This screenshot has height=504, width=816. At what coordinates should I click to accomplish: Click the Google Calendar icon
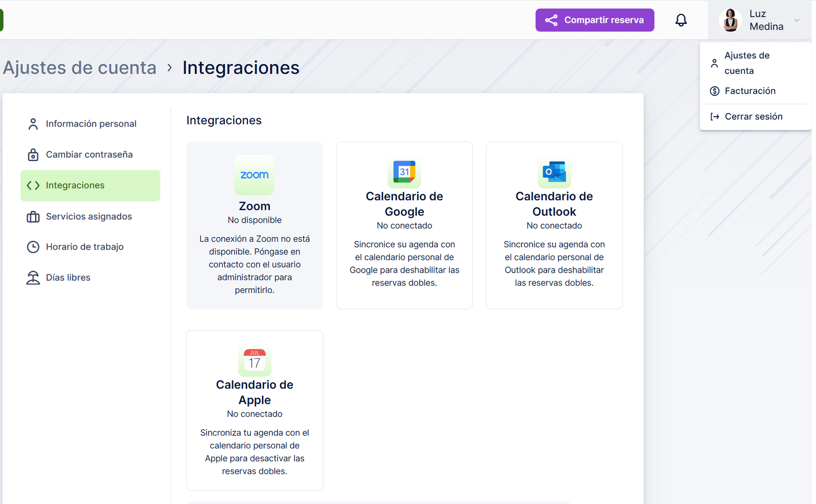[404, 172]
